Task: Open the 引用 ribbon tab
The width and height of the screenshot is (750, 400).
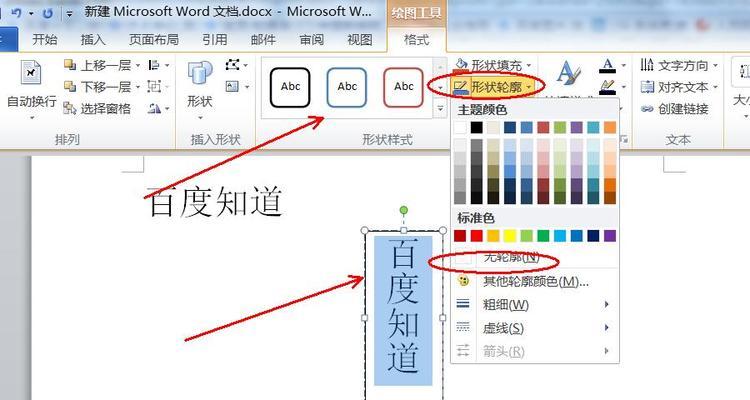Action: 214,40
